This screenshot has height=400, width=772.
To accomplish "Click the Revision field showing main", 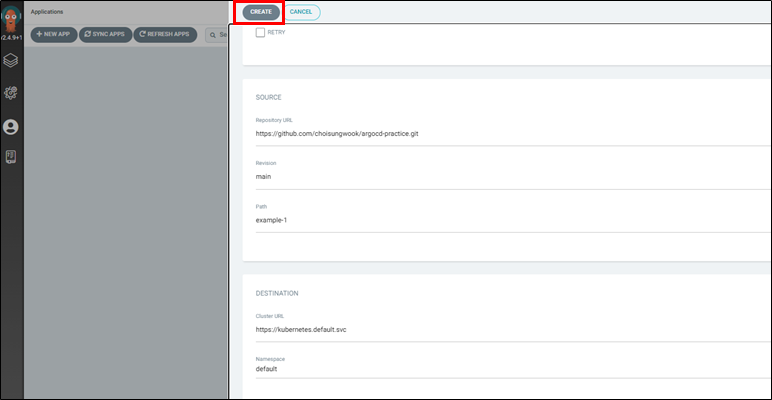I will click(513, 177).
